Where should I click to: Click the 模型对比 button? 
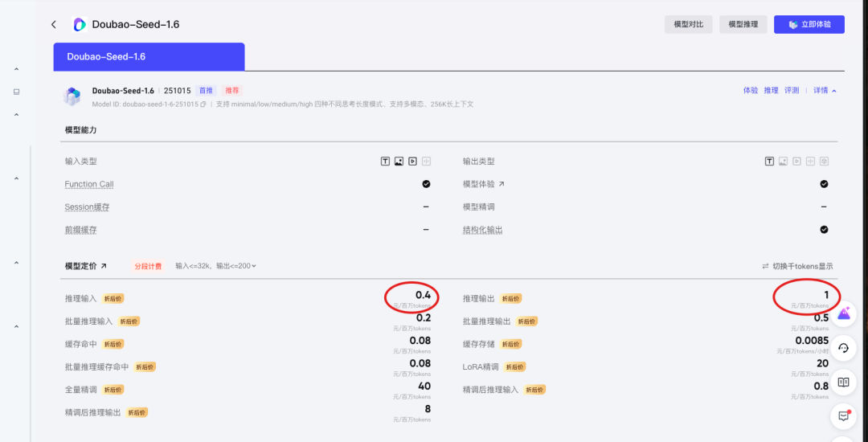[x=688, y=25]
